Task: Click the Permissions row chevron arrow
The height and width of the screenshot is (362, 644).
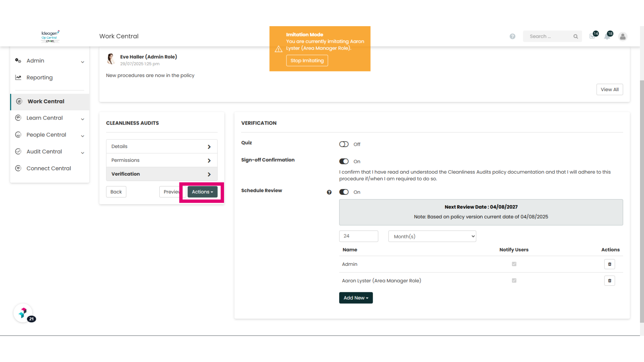Action: [x=209, y=161]
